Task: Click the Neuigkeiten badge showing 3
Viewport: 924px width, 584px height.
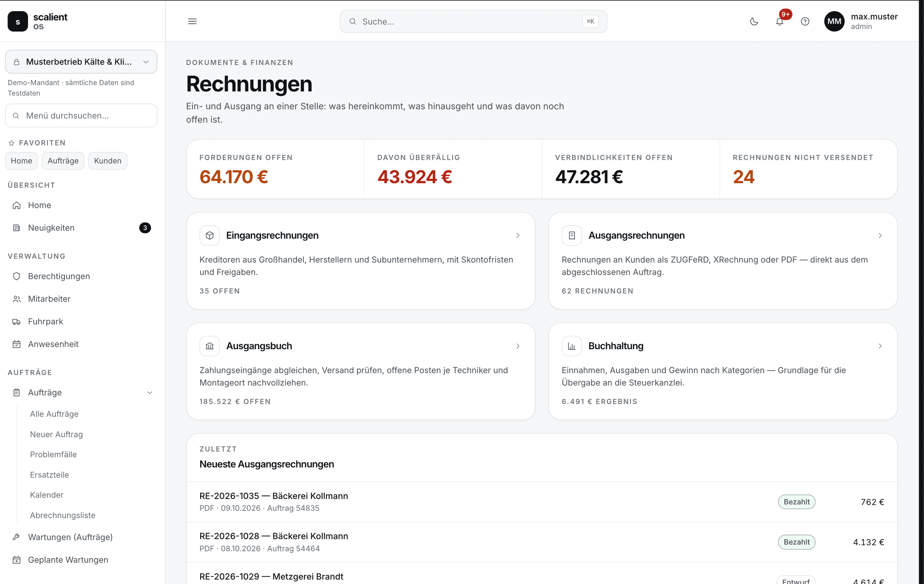Action: pos(145,228)
